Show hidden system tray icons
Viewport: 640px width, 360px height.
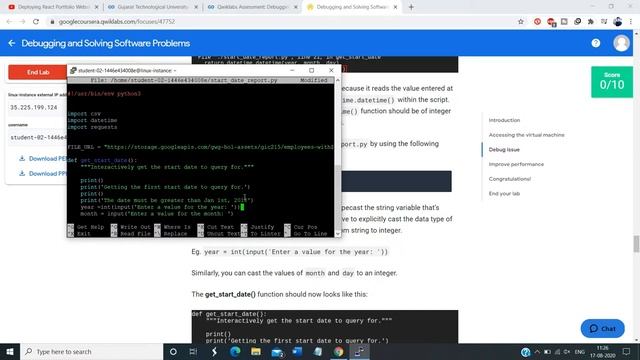[x=537, y=351]
